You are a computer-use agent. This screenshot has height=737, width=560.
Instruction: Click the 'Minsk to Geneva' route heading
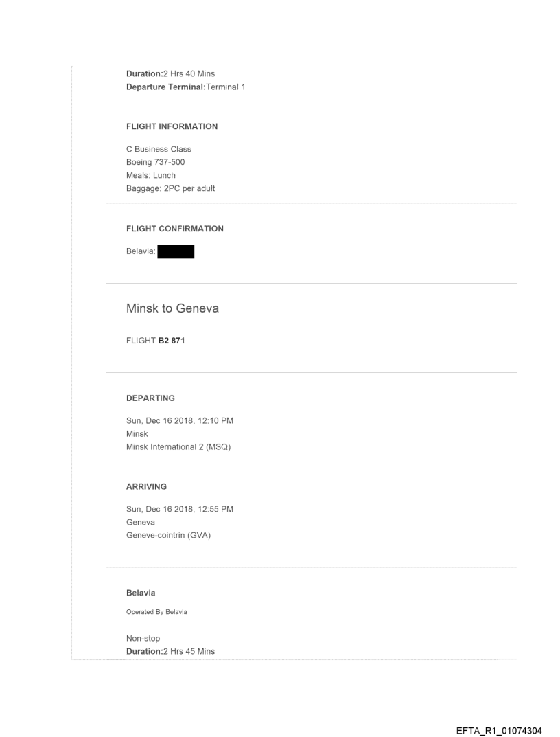[x=172, y=308]
